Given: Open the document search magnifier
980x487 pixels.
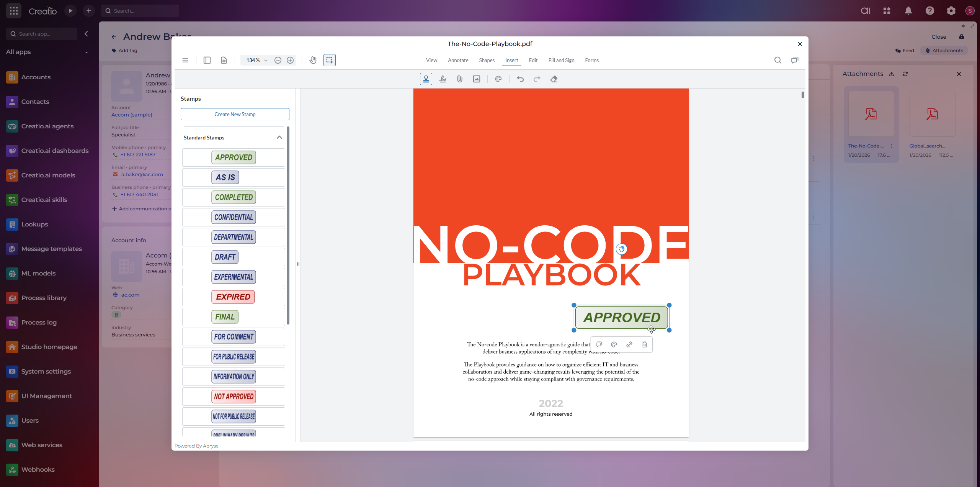Looking at the screenshot, I should click(777, 60).
